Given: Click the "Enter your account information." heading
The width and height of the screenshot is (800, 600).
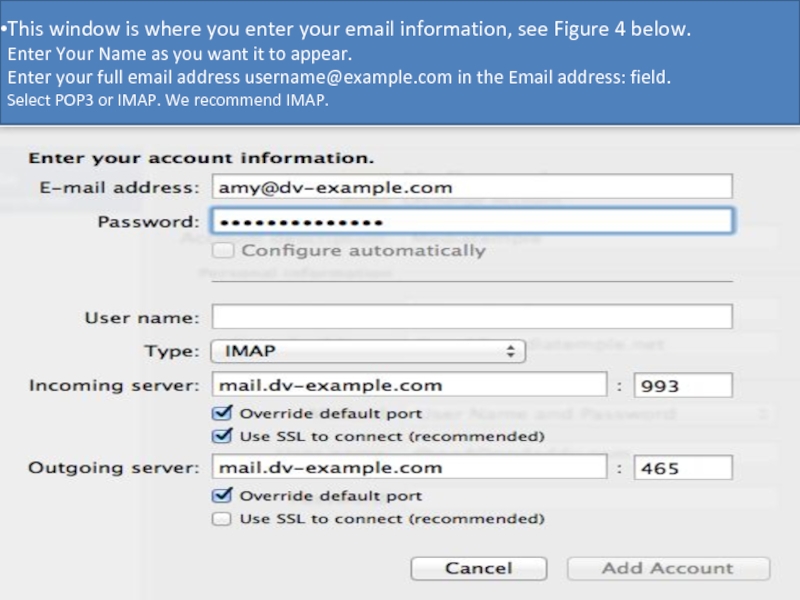Looking at the screenshot, I should click(x=201, y=158).
